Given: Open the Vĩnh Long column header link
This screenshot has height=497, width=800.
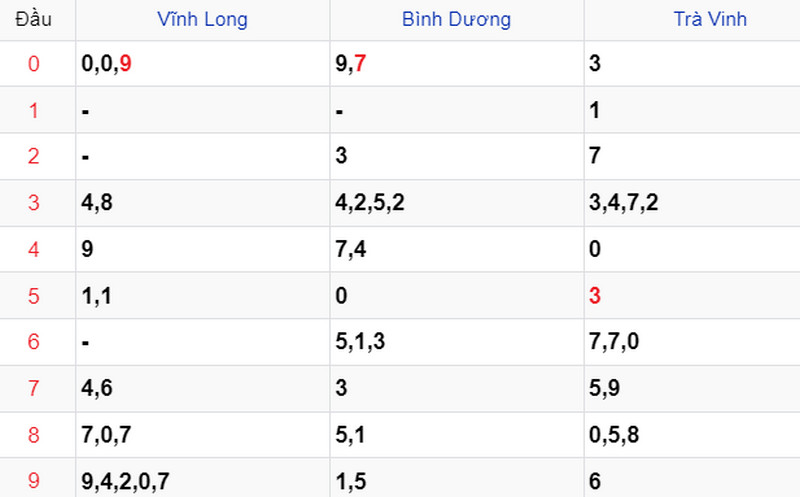Looking at the screenshot, I should tap(202, 19).
